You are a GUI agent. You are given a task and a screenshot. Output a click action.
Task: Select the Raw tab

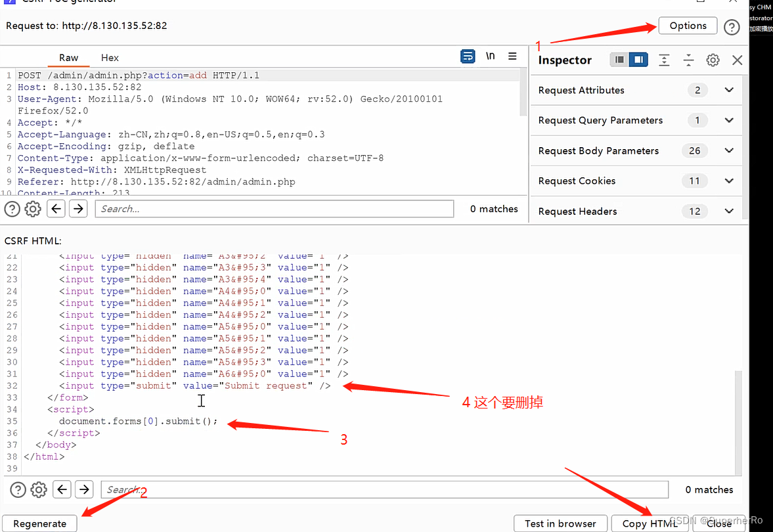(x=68, y=58)
